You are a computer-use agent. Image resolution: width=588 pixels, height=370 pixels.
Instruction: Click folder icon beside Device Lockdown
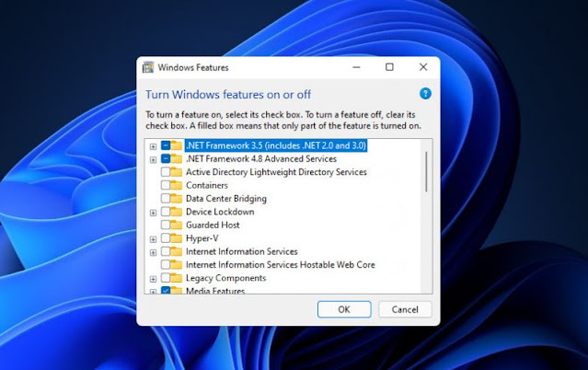[x=177, y=212]
